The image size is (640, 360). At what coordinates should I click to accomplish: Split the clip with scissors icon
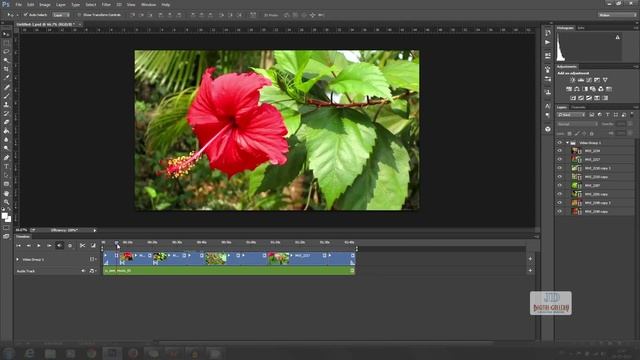[82, 245]
